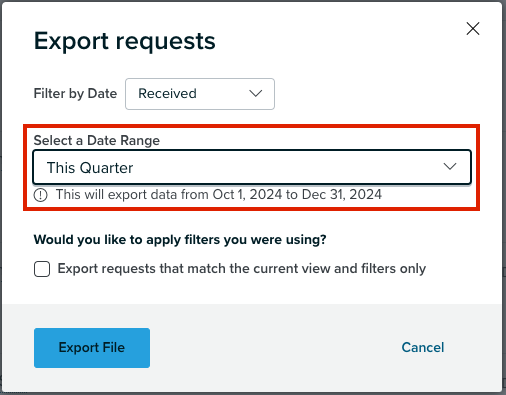Expand the Select a Date Range combo box
Viewport: 506px width, 395px height.
(x=252, y=167)
